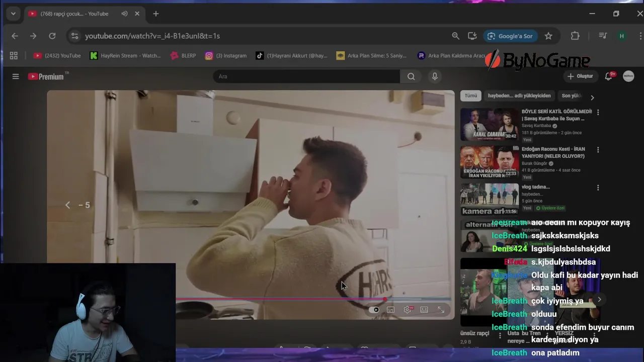
Task: Select the Tümü filter chip
Action: click(x=471, y=96)
